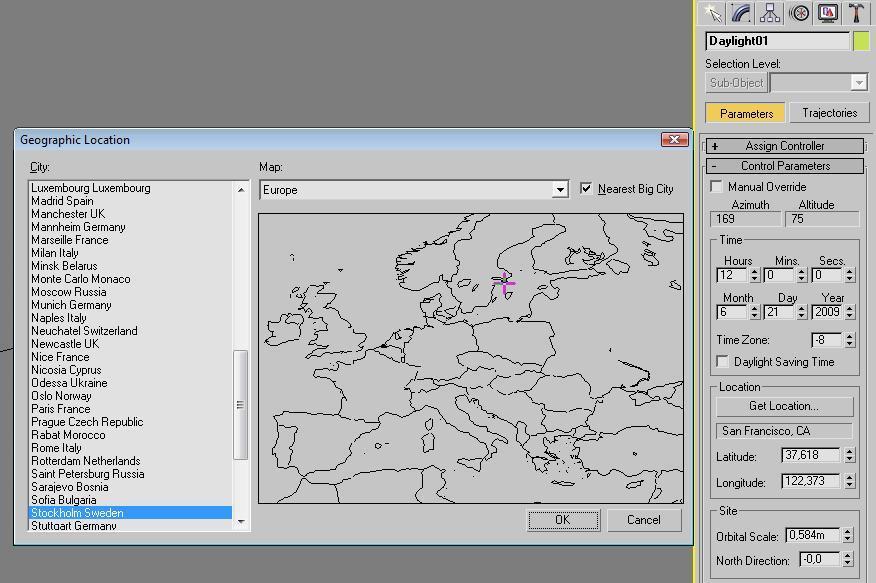
Task: Switch to the Trajectories tab
Action: [830, 113]
